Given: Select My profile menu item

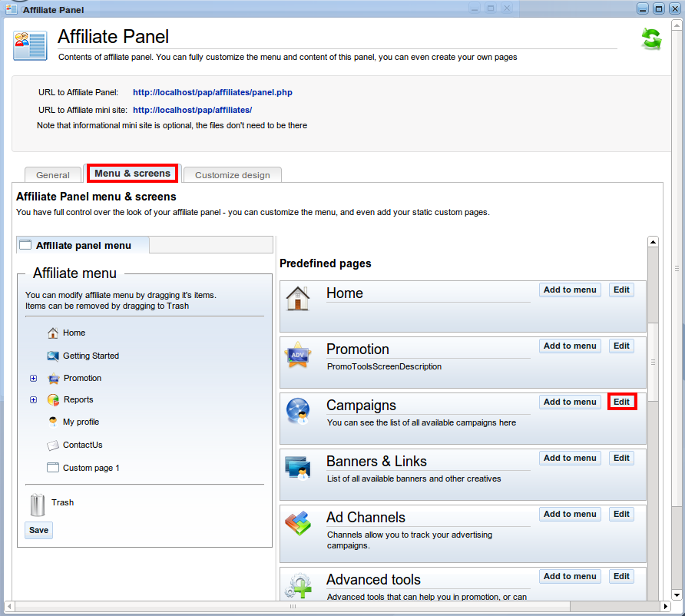Looking at the screenshot, I should tap(81, 422).
